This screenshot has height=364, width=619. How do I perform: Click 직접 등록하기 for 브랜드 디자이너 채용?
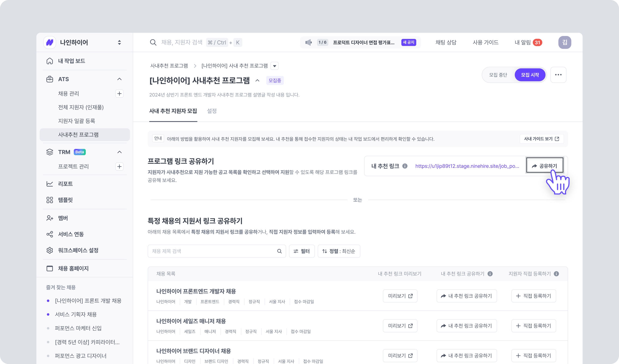(x=534, y=356)
